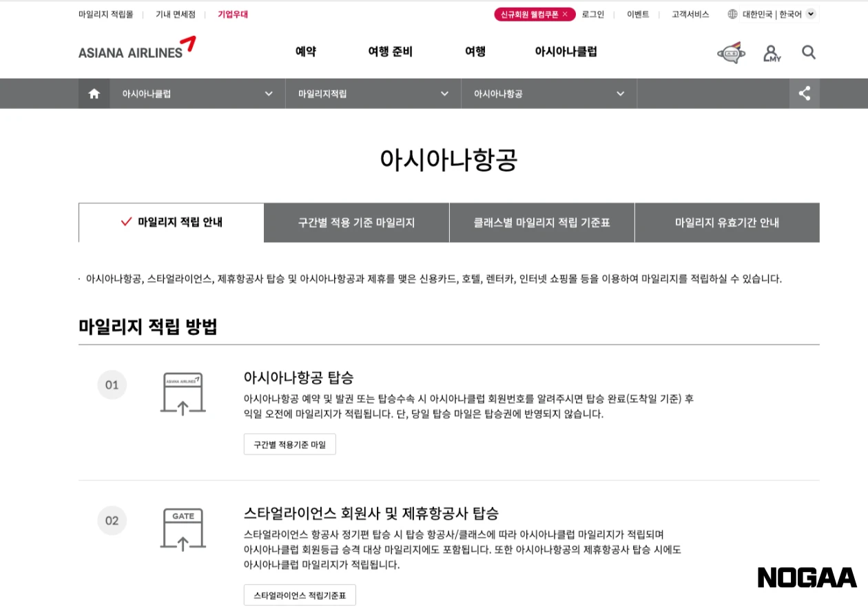
Task: Click the MY profile icon
Action: click(x=772, y=52)
